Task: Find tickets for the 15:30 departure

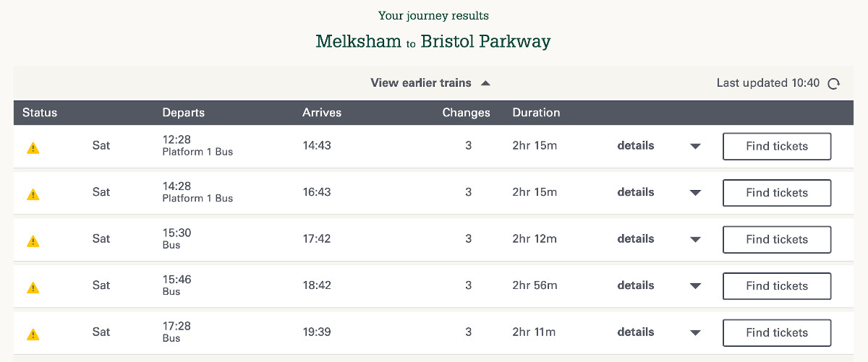Action: point(777,239)
